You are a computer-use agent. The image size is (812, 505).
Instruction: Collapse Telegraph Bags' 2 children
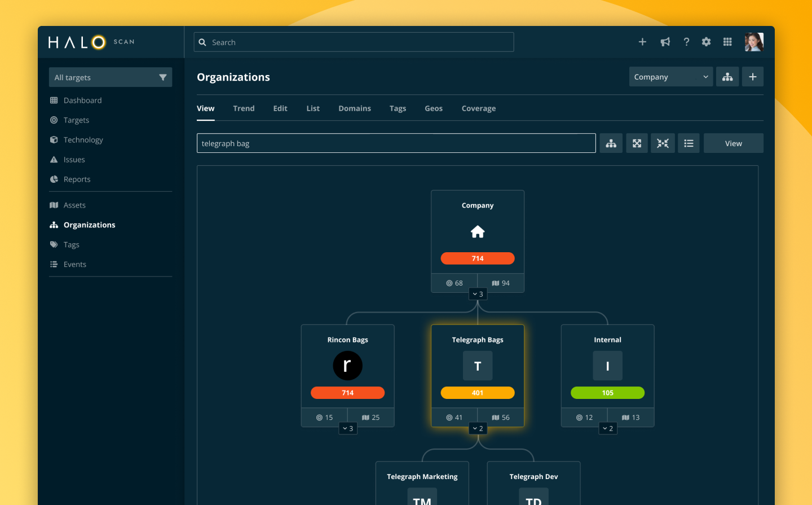coord(478,428)
